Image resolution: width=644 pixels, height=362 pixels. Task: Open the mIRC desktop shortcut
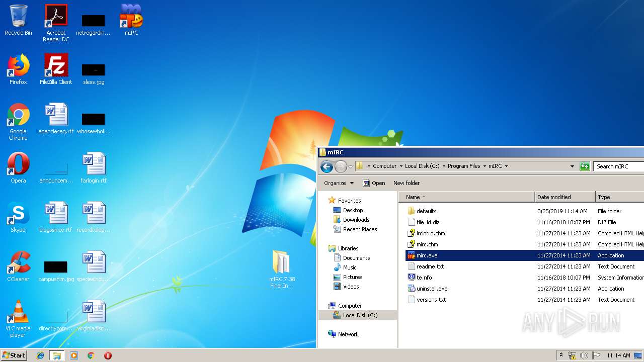131,20
